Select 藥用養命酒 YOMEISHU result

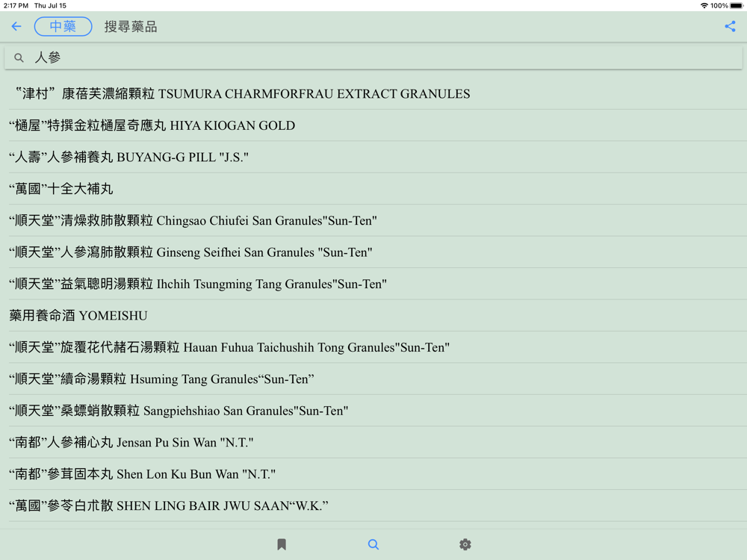(373, 315)
